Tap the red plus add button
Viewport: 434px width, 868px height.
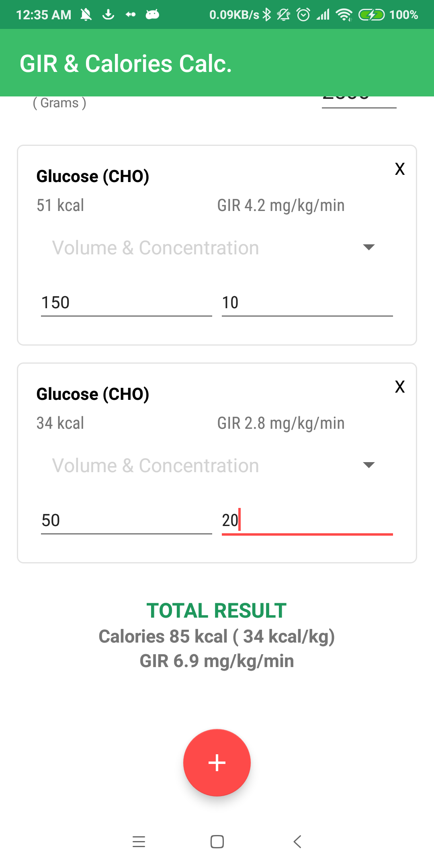point(217,762)
